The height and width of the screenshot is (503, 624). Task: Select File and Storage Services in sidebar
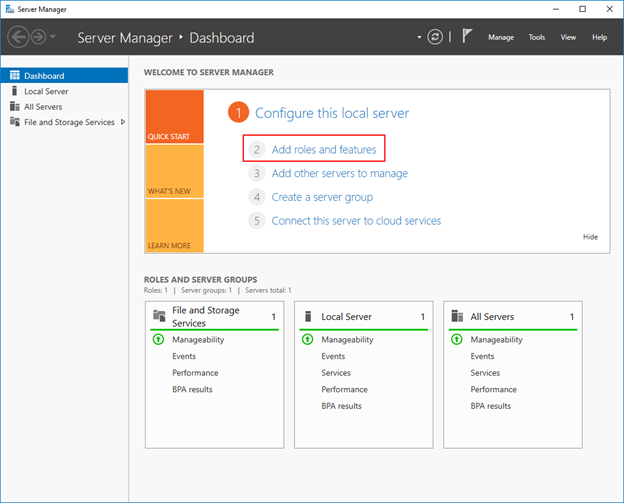click(64, 122)
